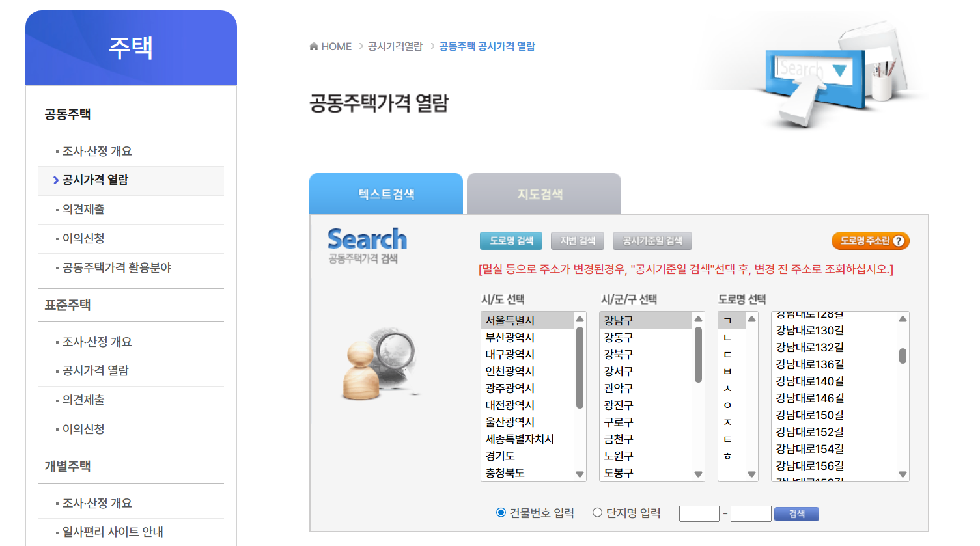Screen dimensions: 980x546
Task: Click the first building number input field
Action: click(x=699, y=513)
